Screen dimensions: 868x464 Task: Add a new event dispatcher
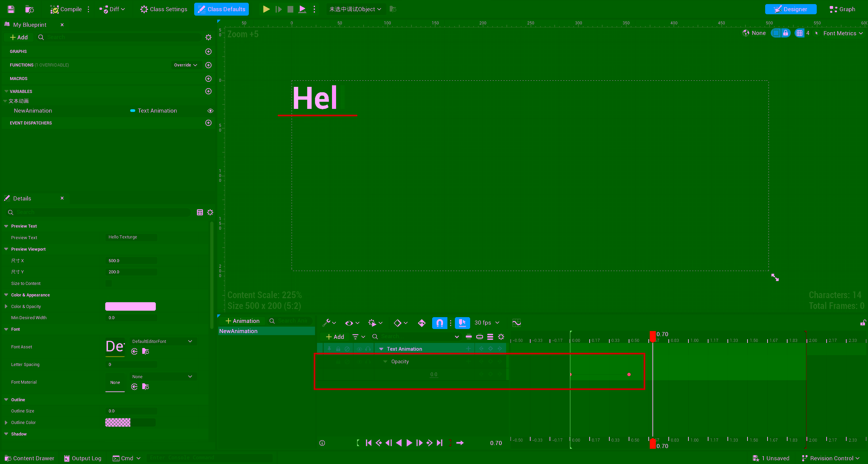pos(208,123)
